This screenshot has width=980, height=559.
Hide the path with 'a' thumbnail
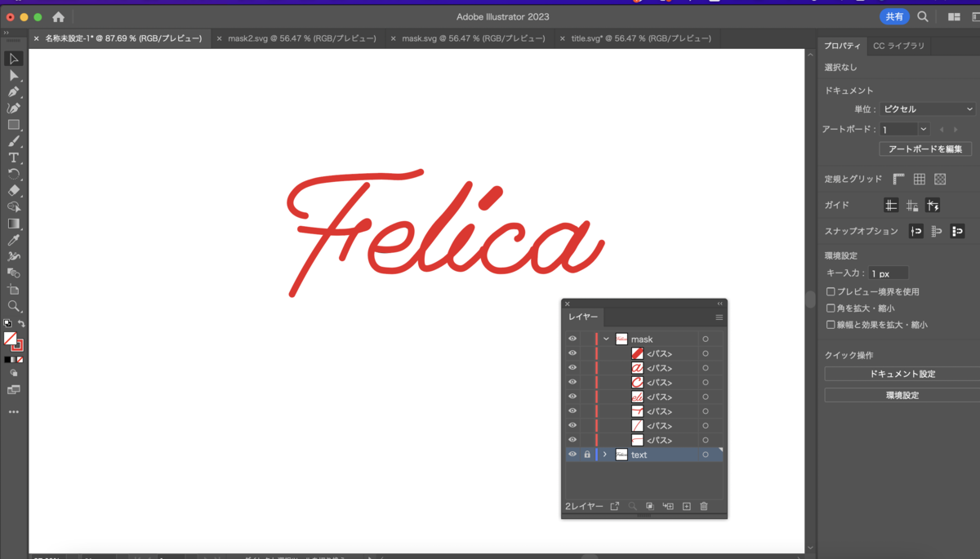pyautogui.click(x=572, y=368)
